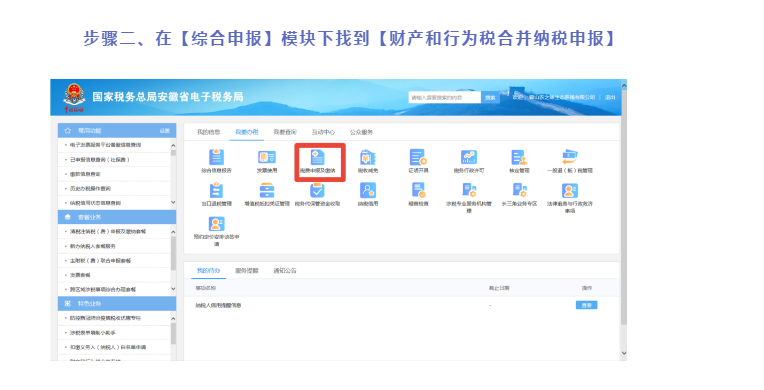Open 新办纳税人套餐服务 in the sidebar
Viewport: 764px width, 390px height.
[93, 246]
